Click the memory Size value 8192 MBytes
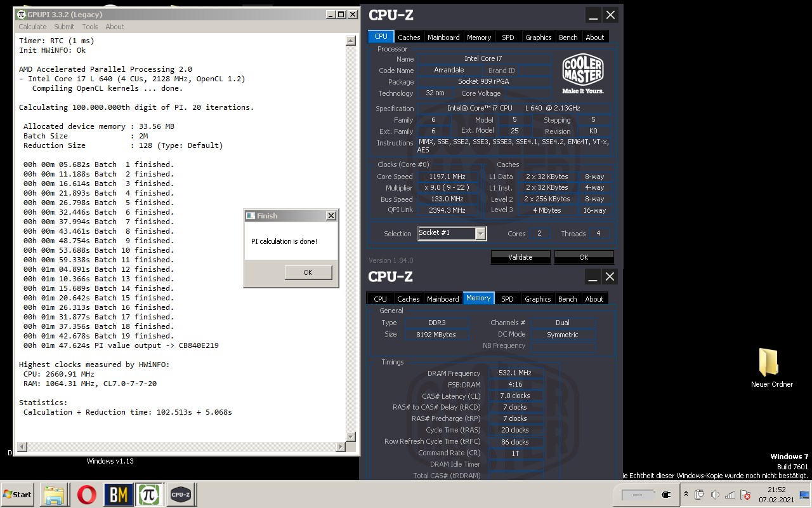812x508 pixels. coord(436,335)
